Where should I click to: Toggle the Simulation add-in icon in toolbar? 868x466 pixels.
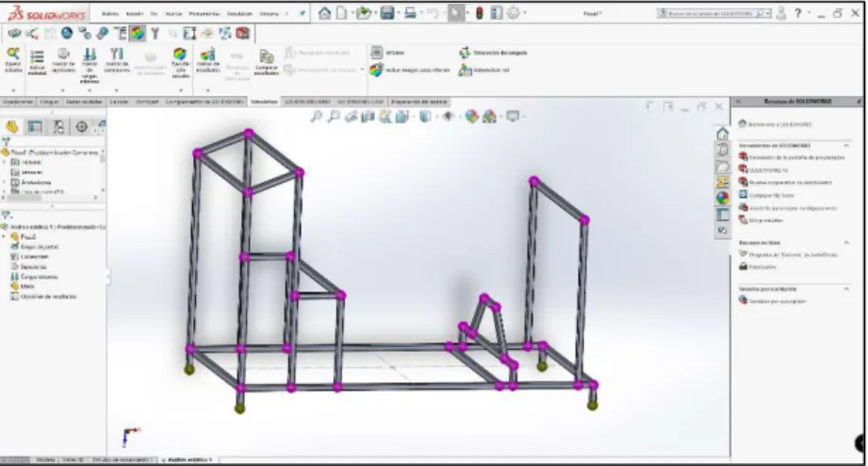pos(137,34)
